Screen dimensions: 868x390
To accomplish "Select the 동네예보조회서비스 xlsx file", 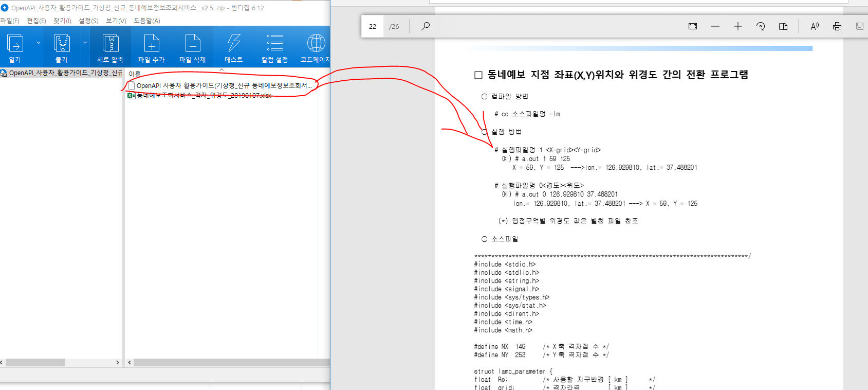I will click(200, 96).
